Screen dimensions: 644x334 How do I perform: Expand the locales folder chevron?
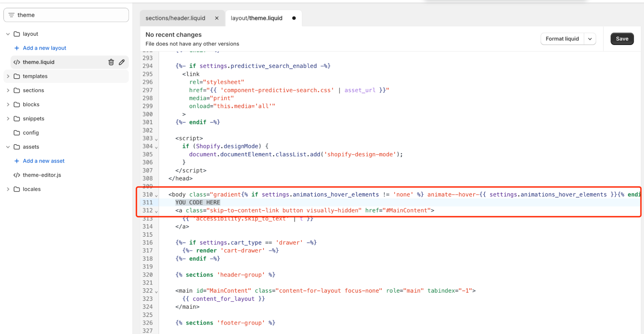8,189
